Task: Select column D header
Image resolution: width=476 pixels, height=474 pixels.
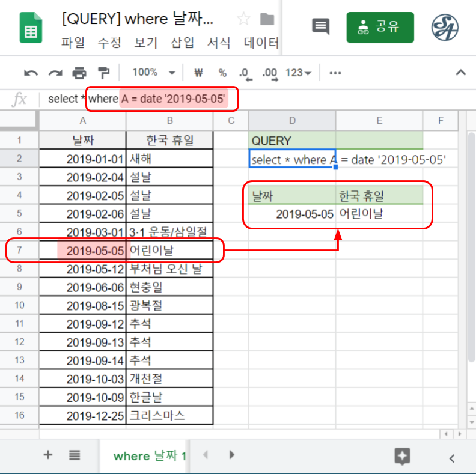Action: (x=292, y=121)
